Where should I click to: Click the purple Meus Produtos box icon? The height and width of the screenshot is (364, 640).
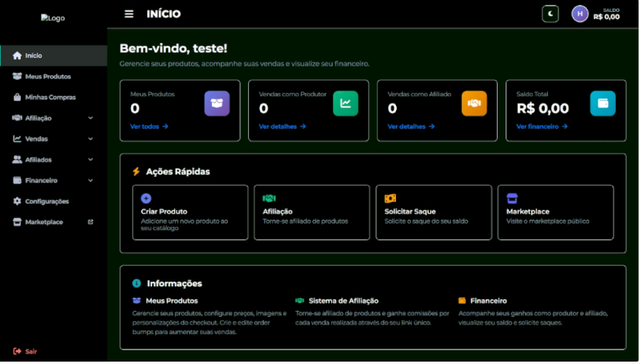pyautogui.click(x=217, y=103)
